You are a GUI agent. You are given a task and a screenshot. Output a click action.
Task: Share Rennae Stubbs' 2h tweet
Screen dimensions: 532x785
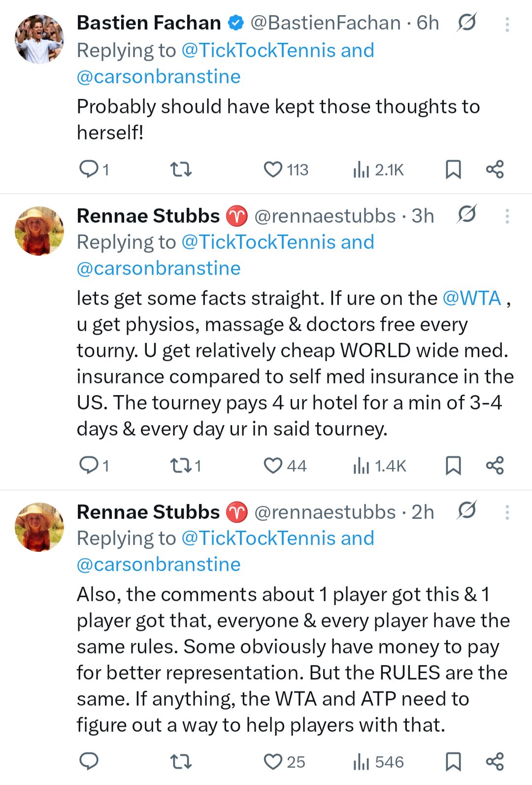point(495,761)
